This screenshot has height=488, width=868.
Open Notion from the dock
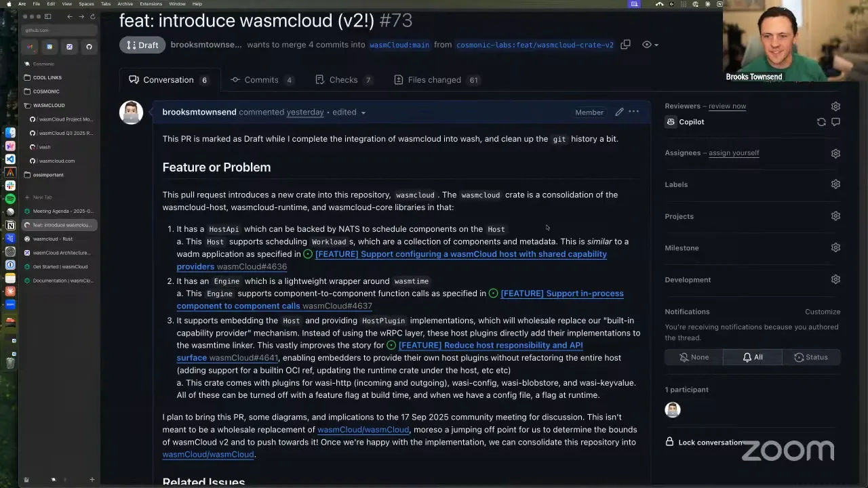[10, 225]
